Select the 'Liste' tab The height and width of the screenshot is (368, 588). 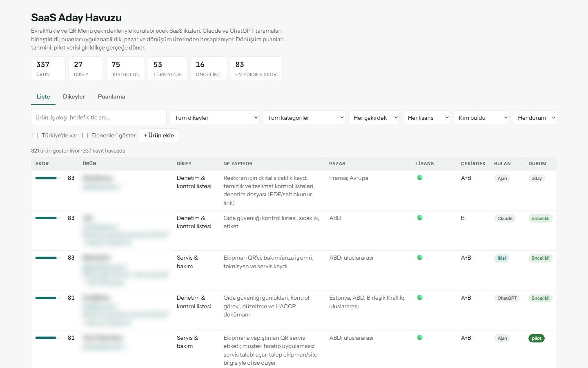pos(43,97)
